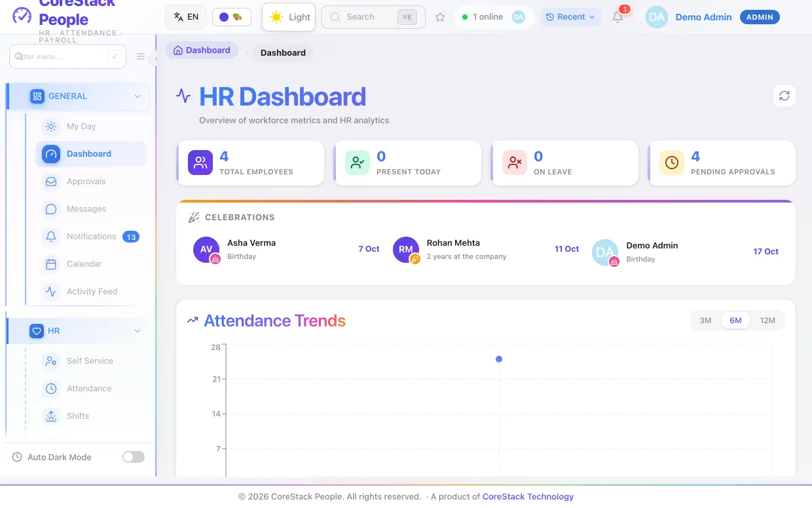Click the header Search box
Screen dimensions: 812x508
point(373,17)
